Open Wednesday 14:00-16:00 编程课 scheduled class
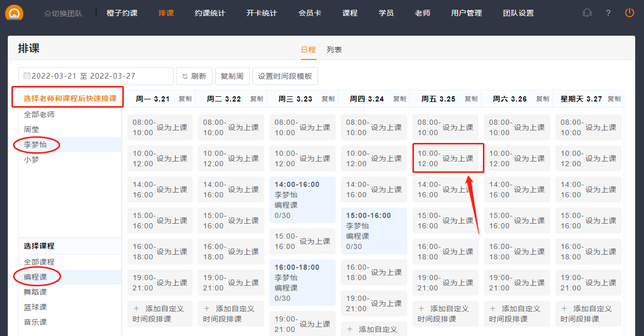Viewport: 644px width, 336px height. (x=302, y=200)
